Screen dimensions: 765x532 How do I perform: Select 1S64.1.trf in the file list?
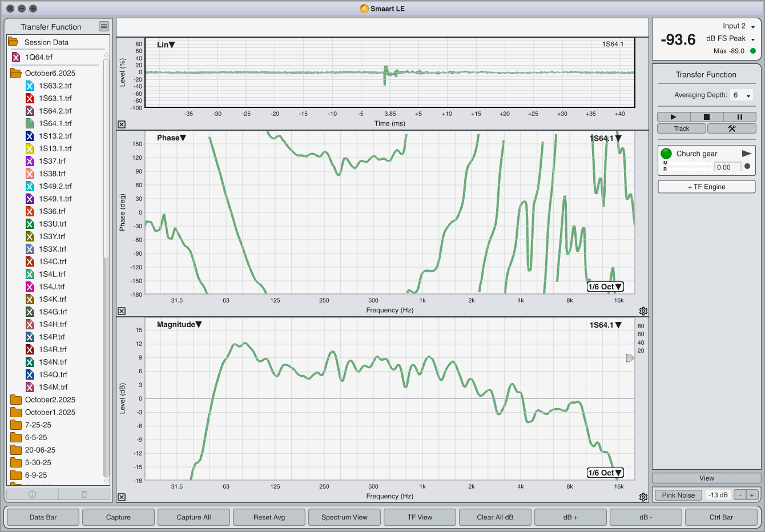(x=55, y=123)
